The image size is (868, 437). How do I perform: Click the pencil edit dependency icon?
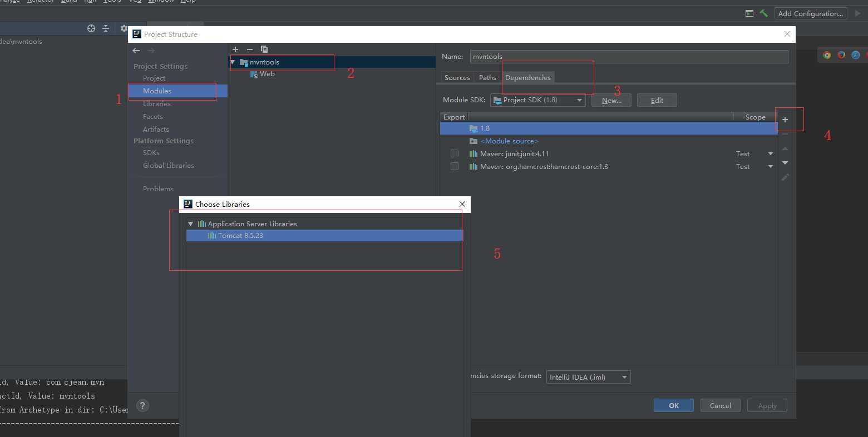coord(785,177)
